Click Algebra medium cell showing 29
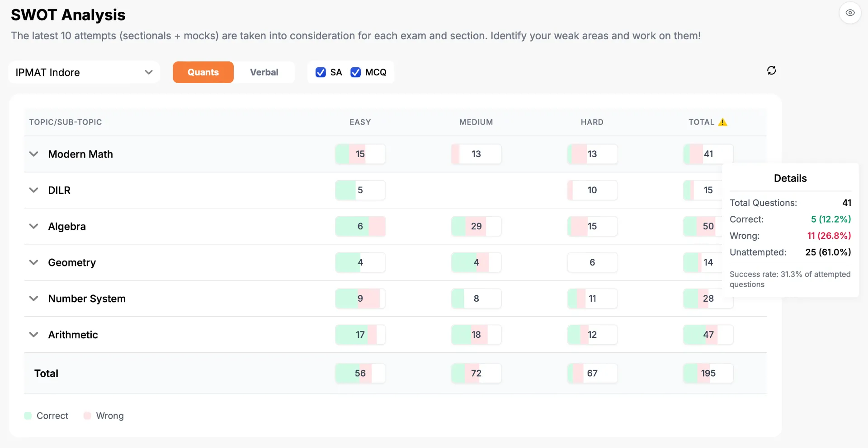Image resolution: width=868 pixels, height=448 pixels. (476, 226)
